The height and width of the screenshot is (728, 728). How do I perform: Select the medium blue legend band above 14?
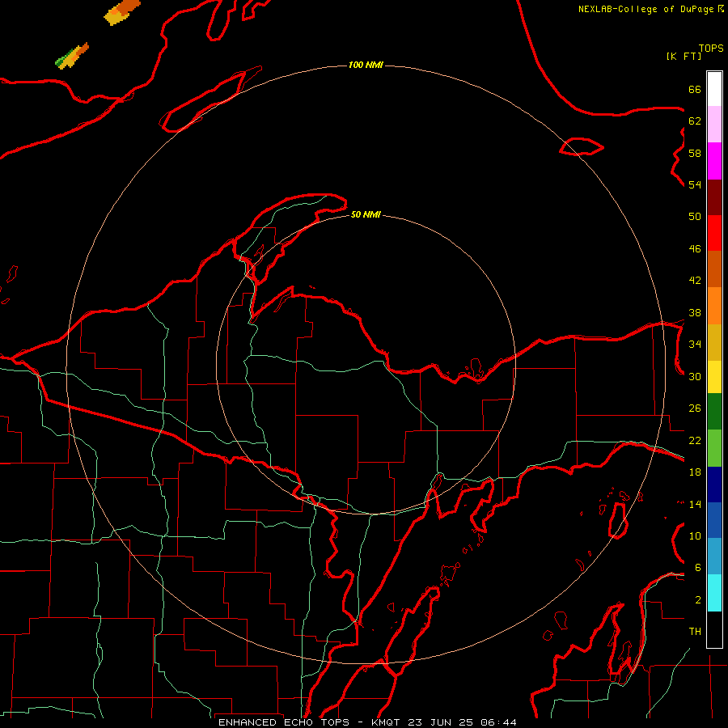click(x=714, y=520)
